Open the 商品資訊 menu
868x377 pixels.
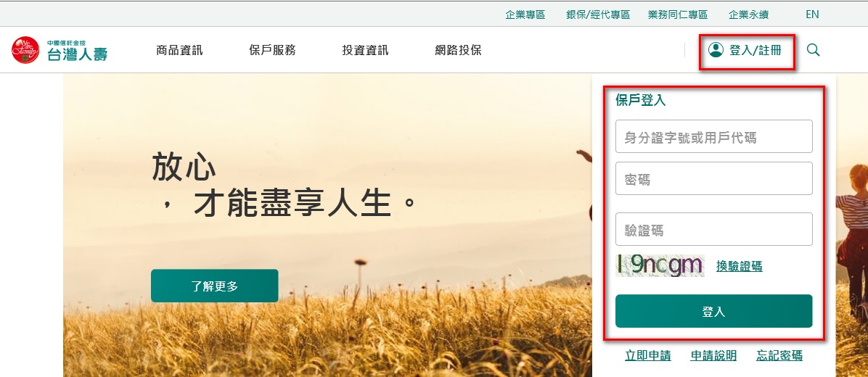[x=179, y=50]
